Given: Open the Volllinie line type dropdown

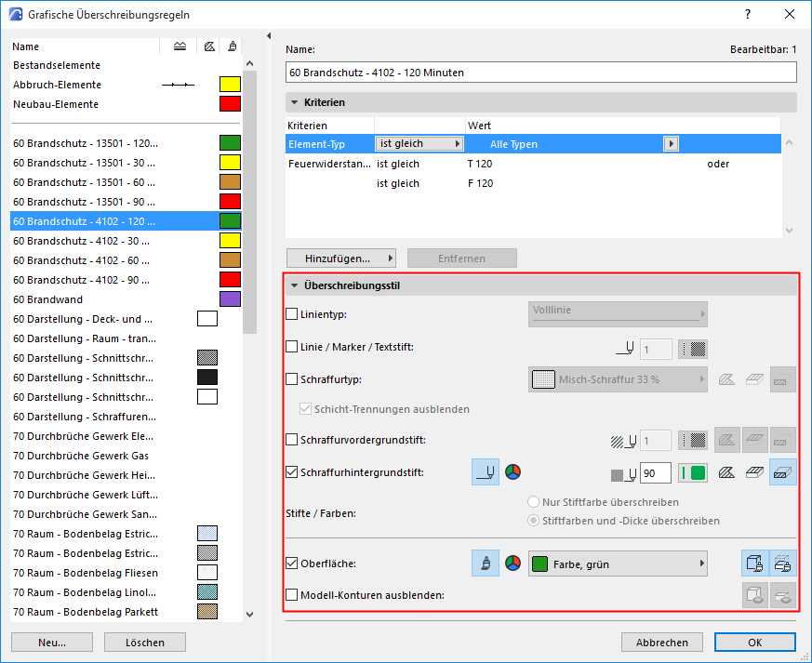Looking at the screenshot, I should point(618,314).
